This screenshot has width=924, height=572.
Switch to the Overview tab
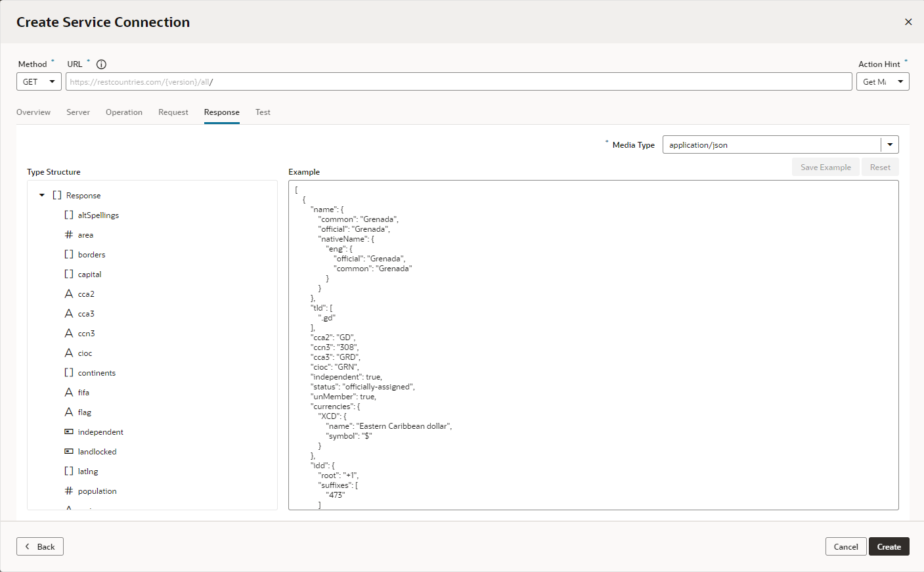click(x=33, y=112)
